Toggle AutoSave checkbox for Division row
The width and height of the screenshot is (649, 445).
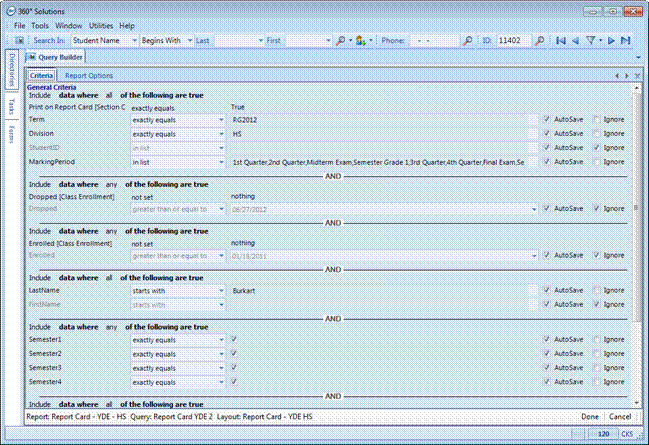(546, 134)
